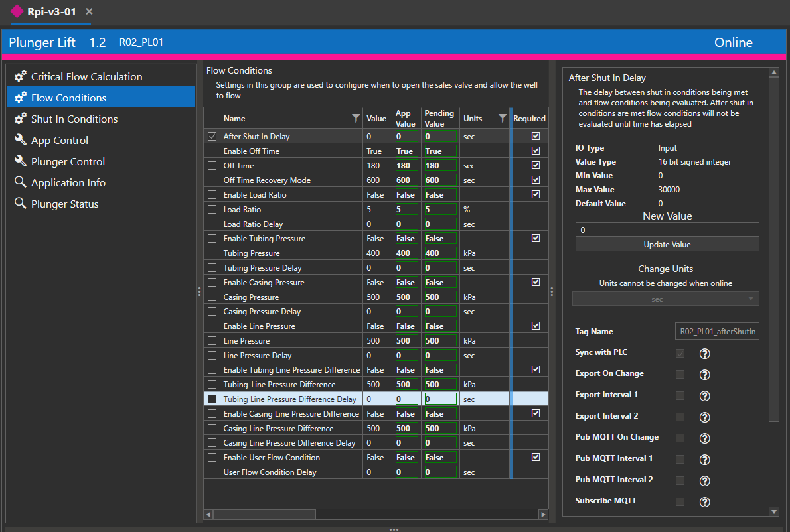790x532 pixels.
Task: Select the Off Time row checkbox
Action: coord(212,166)
